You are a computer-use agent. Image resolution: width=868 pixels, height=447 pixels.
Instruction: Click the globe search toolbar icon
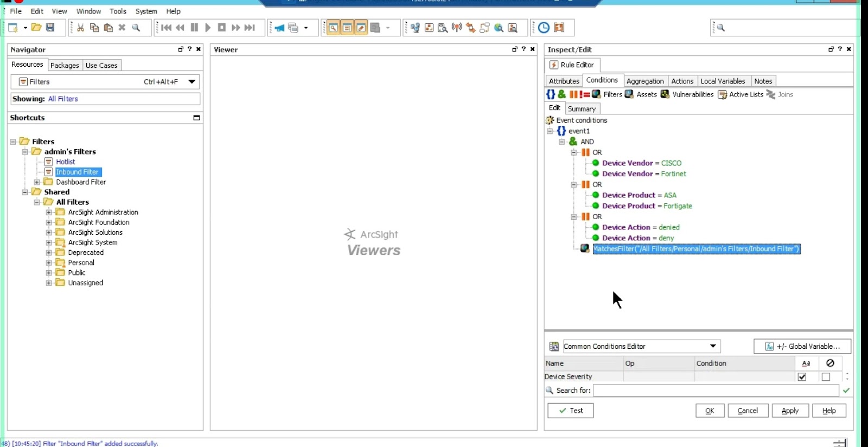[499, 28]
